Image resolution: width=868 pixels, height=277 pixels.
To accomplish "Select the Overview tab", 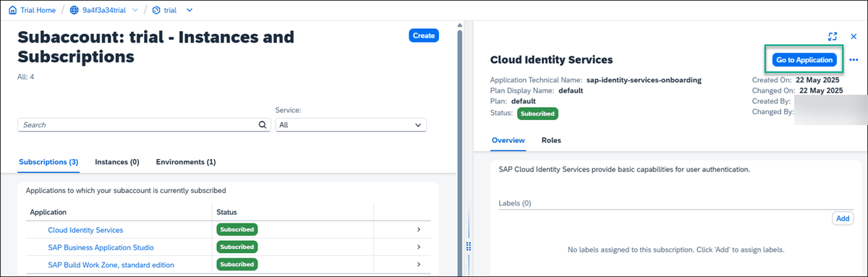I will point(508,140).
